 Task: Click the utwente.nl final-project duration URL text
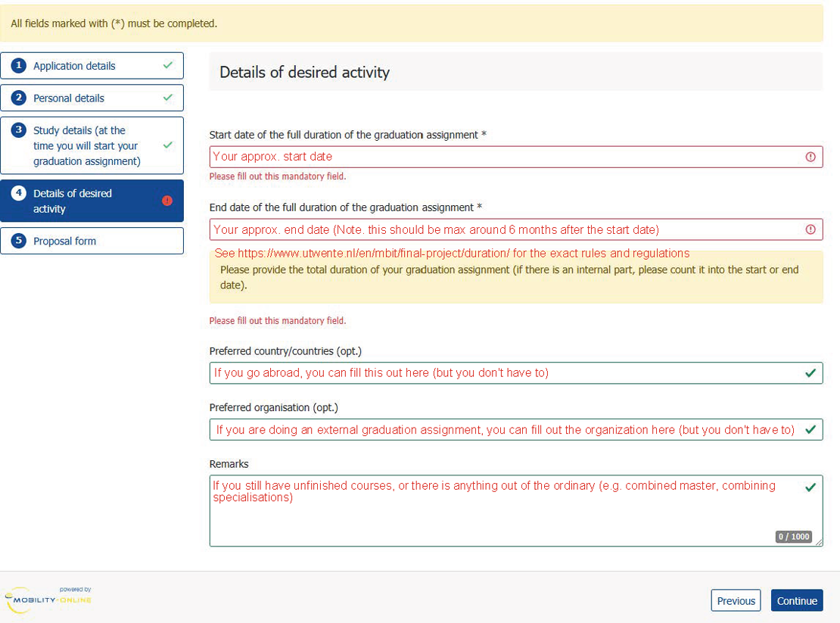tap(373, 254)
